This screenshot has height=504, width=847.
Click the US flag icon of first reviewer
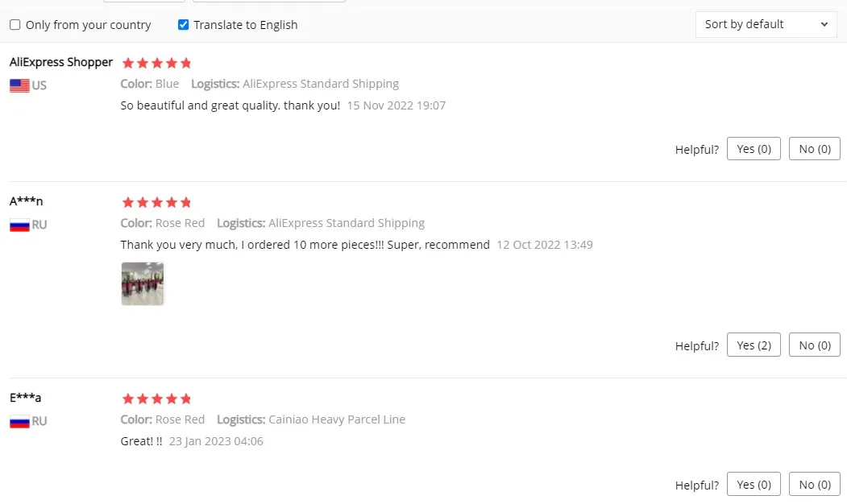coord(19,85)
